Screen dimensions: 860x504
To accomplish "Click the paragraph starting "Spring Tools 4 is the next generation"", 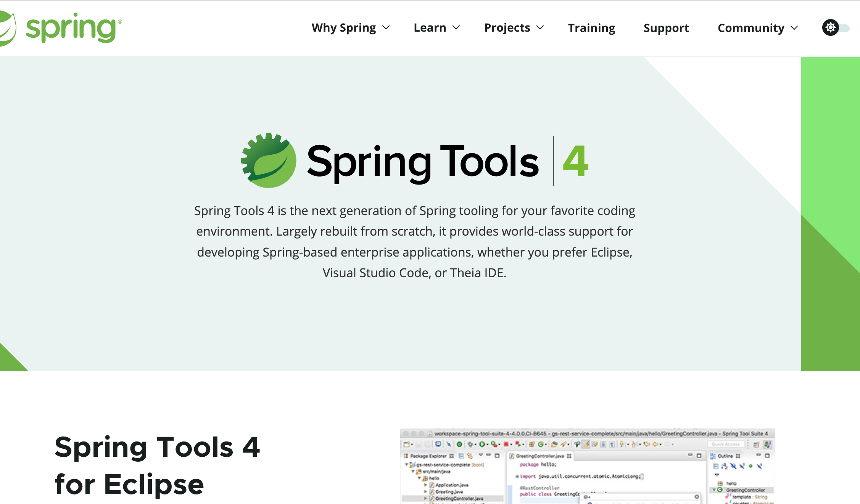I will click(415, 242).
